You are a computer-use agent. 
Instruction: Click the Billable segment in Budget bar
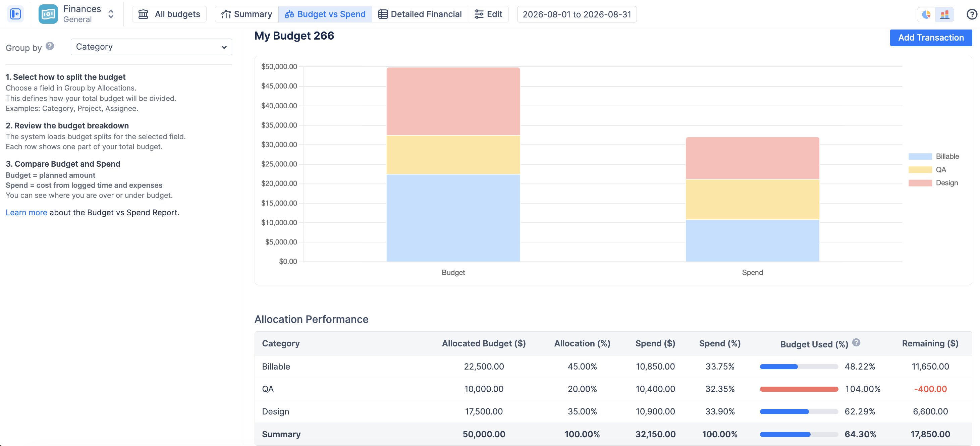click(x=453, y=218)
